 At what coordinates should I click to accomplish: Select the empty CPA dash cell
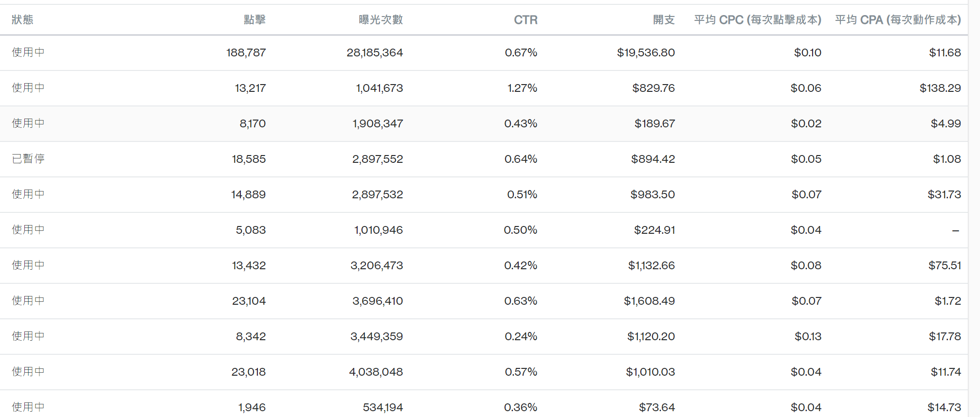955,230
